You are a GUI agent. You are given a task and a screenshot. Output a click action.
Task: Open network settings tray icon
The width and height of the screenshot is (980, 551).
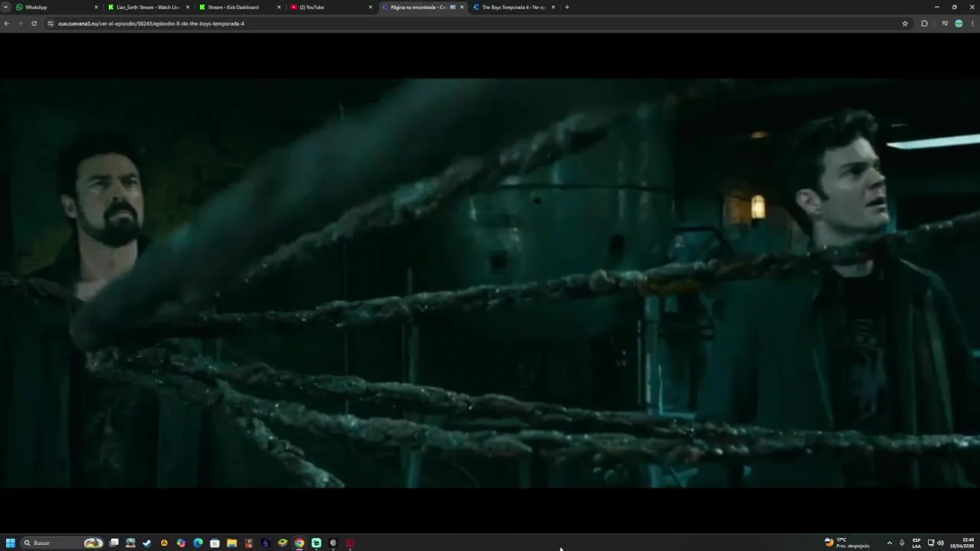(x=931, y=543)
